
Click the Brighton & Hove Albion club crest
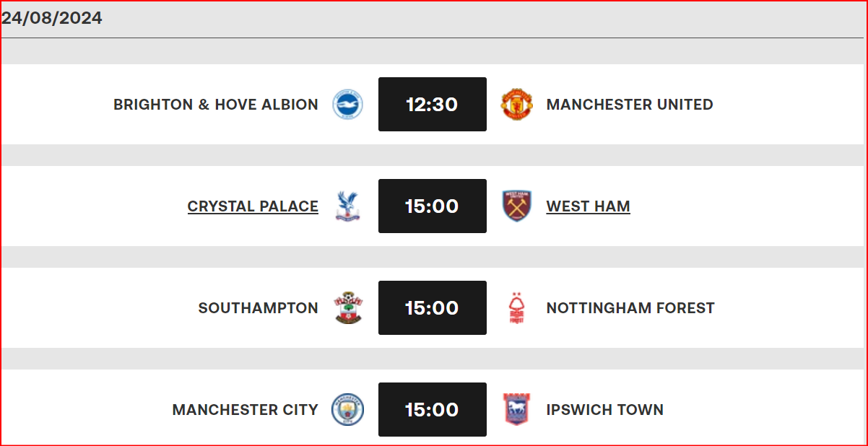pos(347,105)
